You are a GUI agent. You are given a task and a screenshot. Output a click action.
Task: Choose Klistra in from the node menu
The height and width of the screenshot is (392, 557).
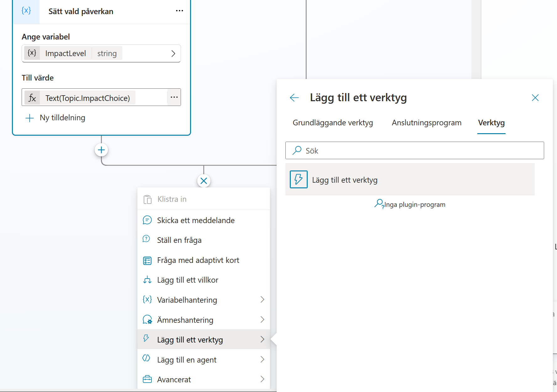click(x=204, y=199)
